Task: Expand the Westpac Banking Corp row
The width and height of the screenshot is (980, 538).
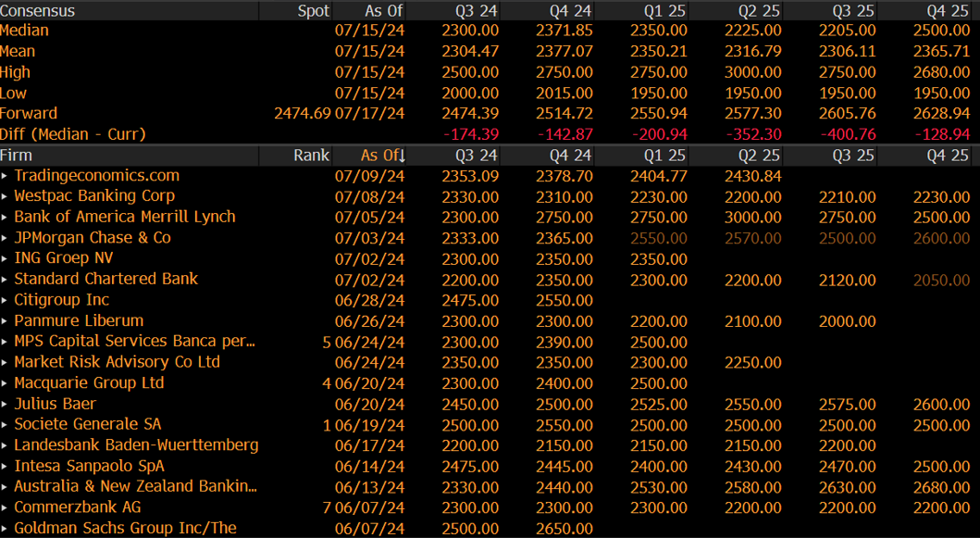Action: click(x=5, y=197)
